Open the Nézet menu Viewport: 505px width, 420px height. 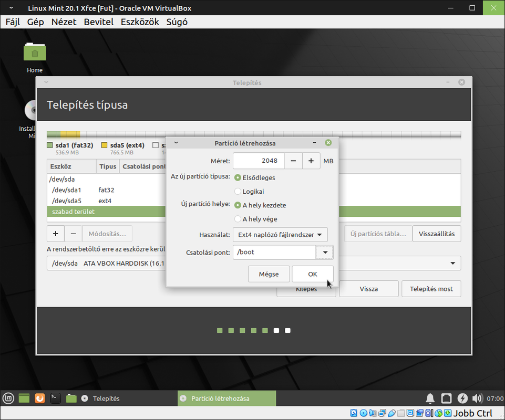(x=64, y=22)
